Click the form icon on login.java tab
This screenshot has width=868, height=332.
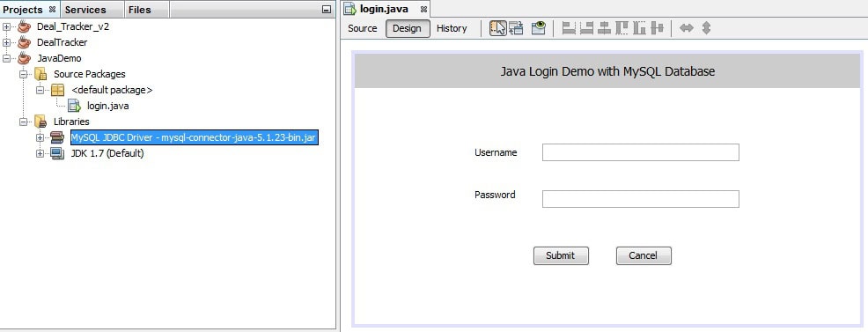tap(349, 9)
